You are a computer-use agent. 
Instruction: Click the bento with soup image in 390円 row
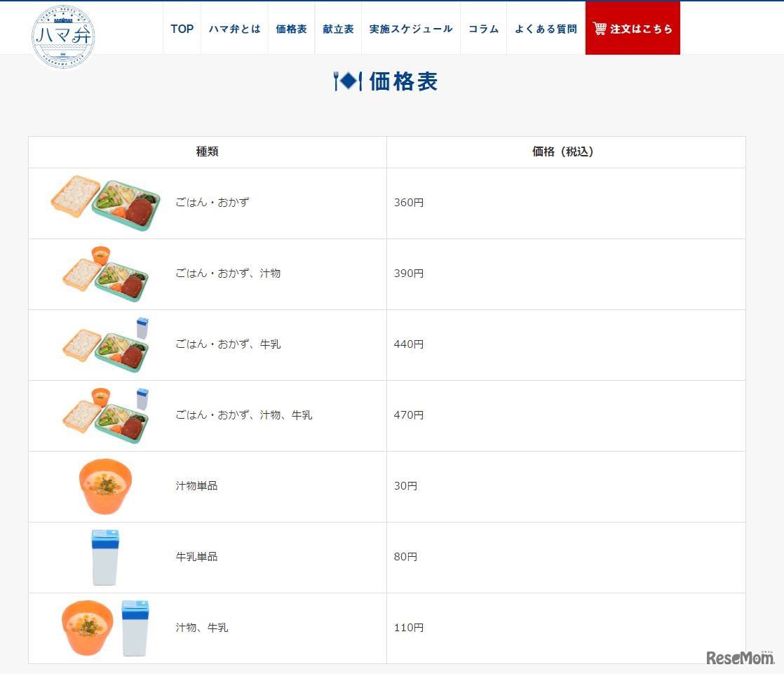[105, 274]
